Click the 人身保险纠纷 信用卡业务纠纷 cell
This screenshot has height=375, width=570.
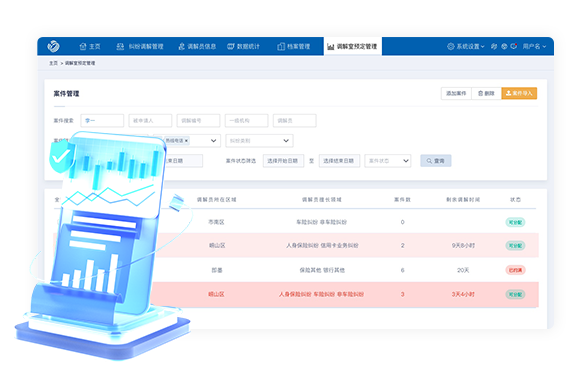[x=322, y=246]
